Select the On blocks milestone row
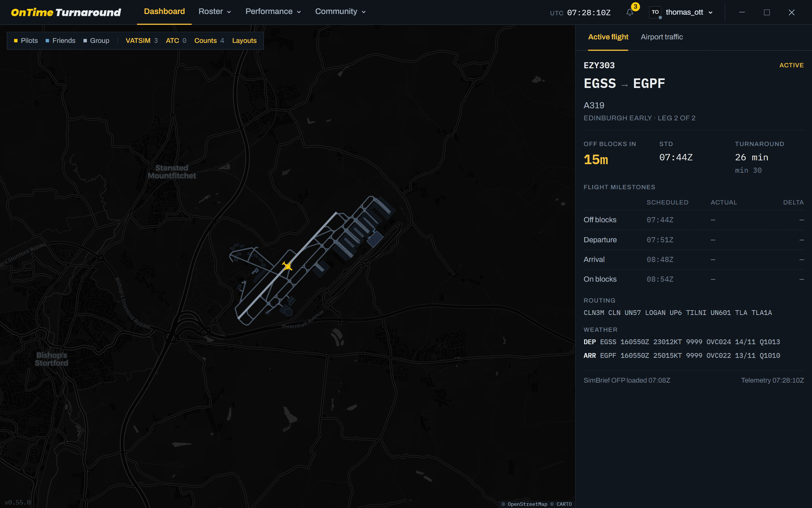812x508 pixels. (x=694, y=279)
